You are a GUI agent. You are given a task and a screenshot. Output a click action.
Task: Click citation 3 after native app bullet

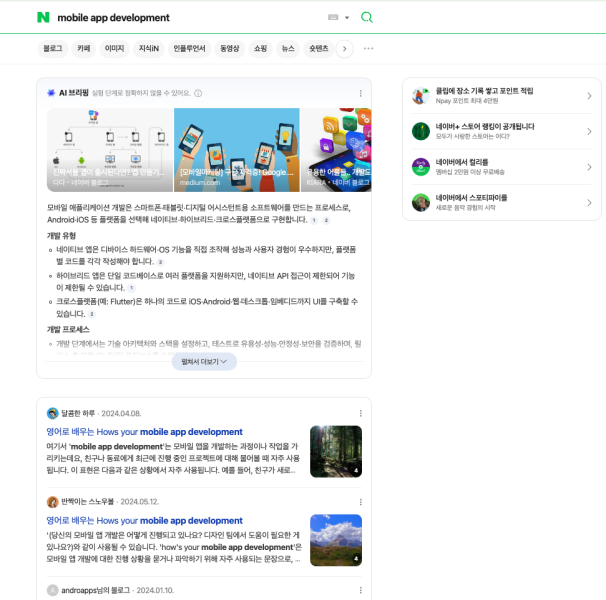160,262
